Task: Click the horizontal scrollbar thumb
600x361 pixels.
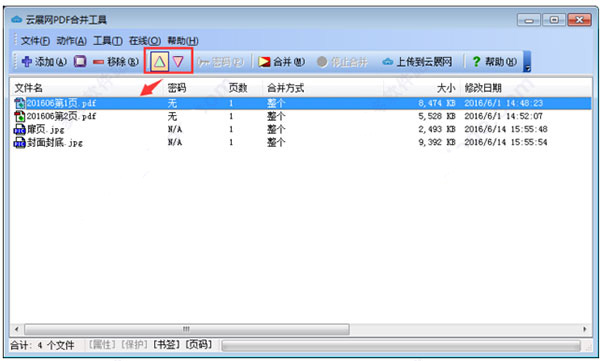Action: 187,329
